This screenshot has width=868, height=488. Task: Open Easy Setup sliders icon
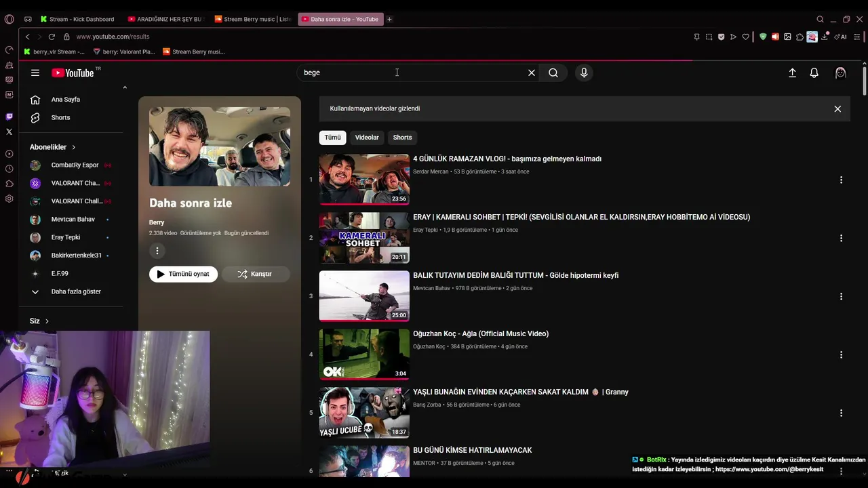click(x=858, y=37)
